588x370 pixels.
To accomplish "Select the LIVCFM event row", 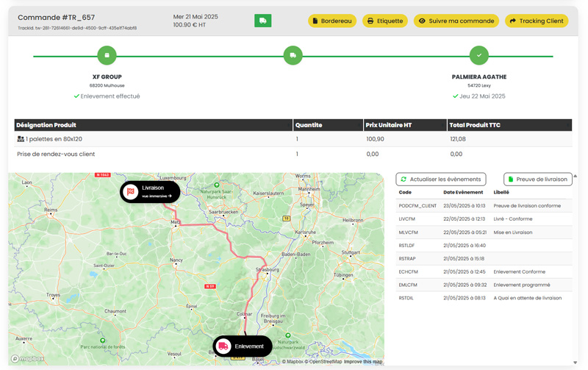I will (484, 218).
